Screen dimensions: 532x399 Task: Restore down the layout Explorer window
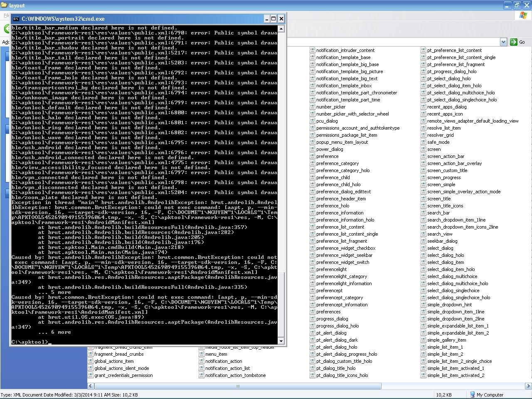[517, 5]
